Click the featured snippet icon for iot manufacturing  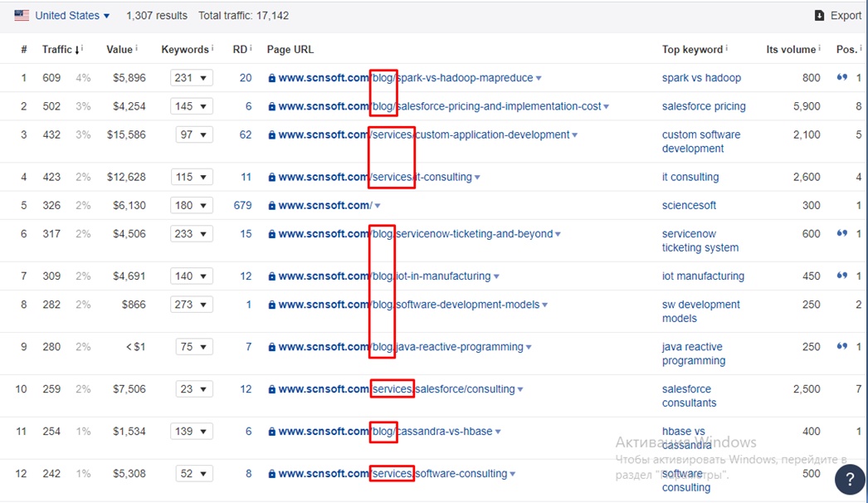(842, 276)
